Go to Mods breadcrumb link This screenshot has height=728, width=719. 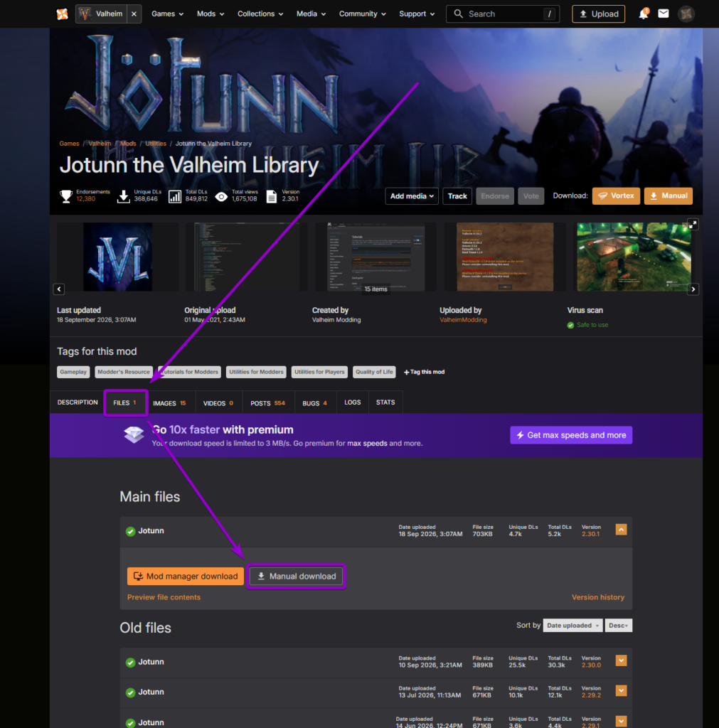click(128, 144)
